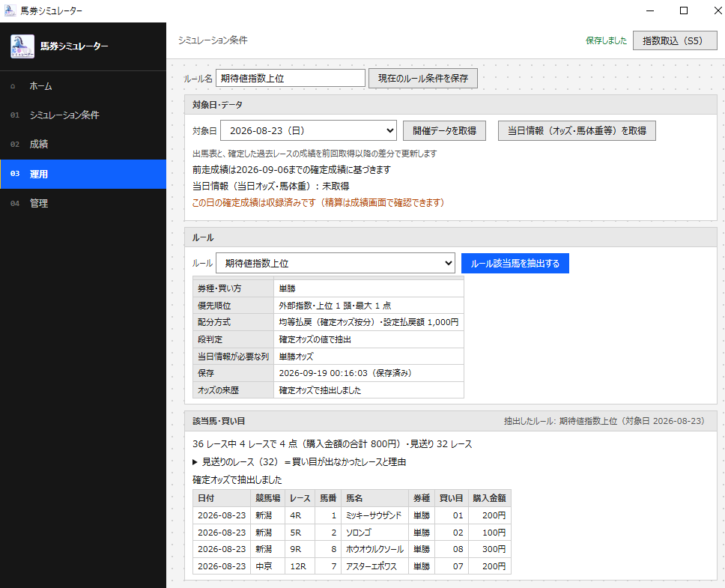Viewport: 725px width, 588px height.
Task: Close the 馬券シミュレーター window
Action: pyautogui.click(x=718, y=10)
